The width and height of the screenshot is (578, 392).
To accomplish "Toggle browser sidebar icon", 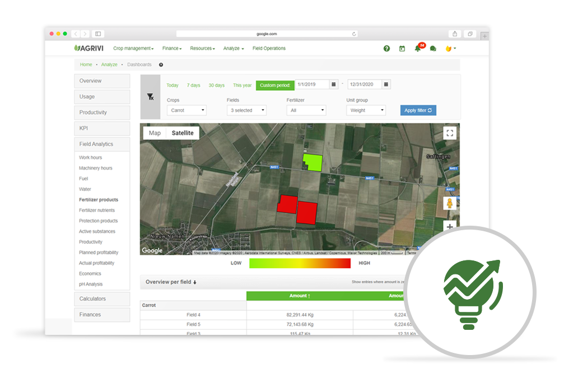I will (98, 34).
